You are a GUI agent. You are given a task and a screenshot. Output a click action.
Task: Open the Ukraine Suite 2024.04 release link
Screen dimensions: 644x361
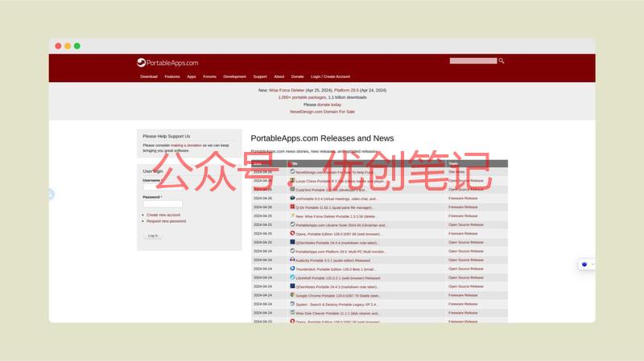[x=341, y=225]
